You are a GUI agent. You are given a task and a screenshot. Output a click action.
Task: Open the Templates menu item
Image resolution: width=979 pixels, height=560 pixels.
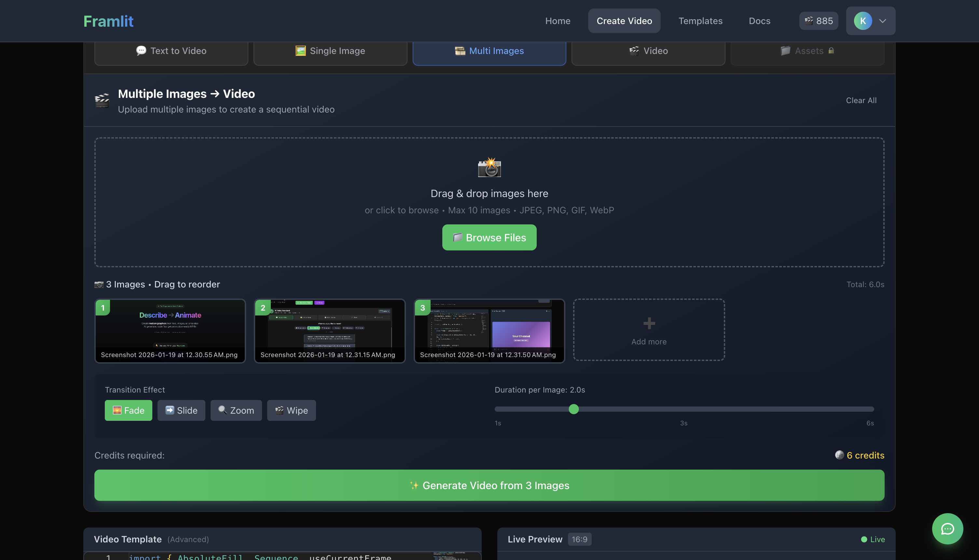(700, 21)
